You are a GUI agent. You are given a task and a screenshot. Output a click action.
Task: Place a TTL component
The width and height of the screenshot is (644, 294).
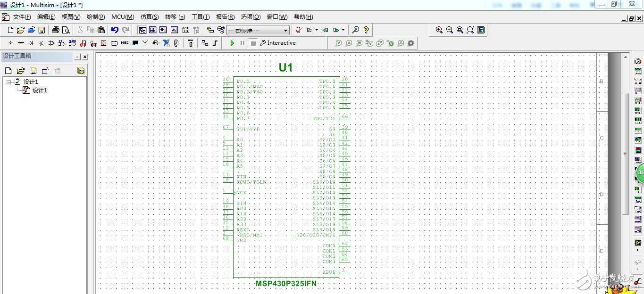62,43
